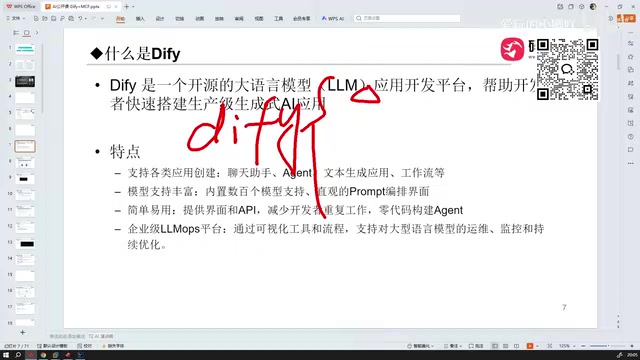Viewport: 640px width, 360px height.
Task: Select slide 8 thumbnail
Action: pos(25,162)
